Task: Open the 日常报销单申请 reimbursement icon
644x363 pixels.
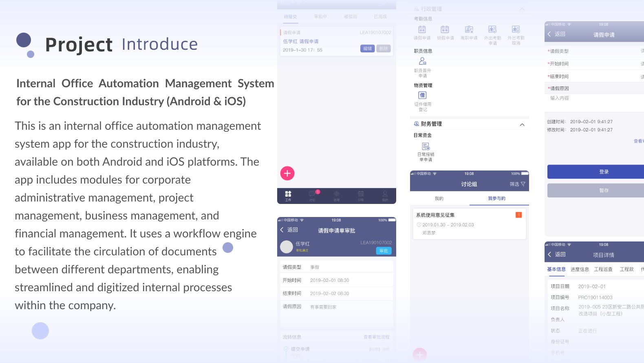Action: tap(426, 146)
